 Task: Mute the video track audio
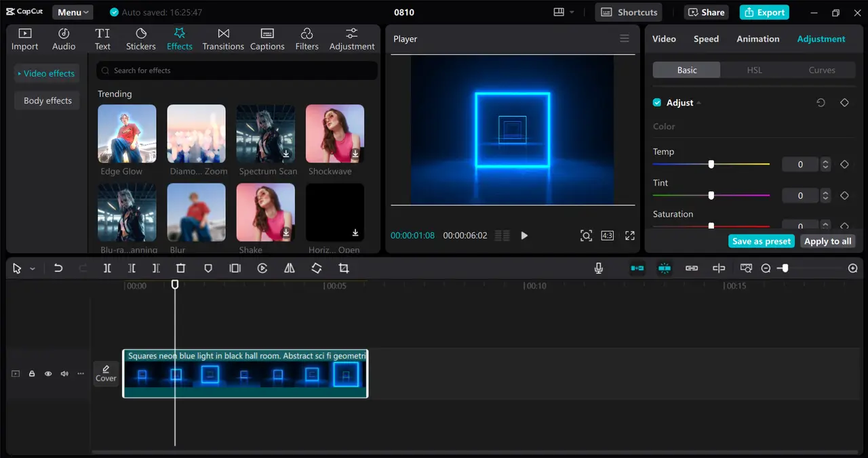tap(64, 373)
